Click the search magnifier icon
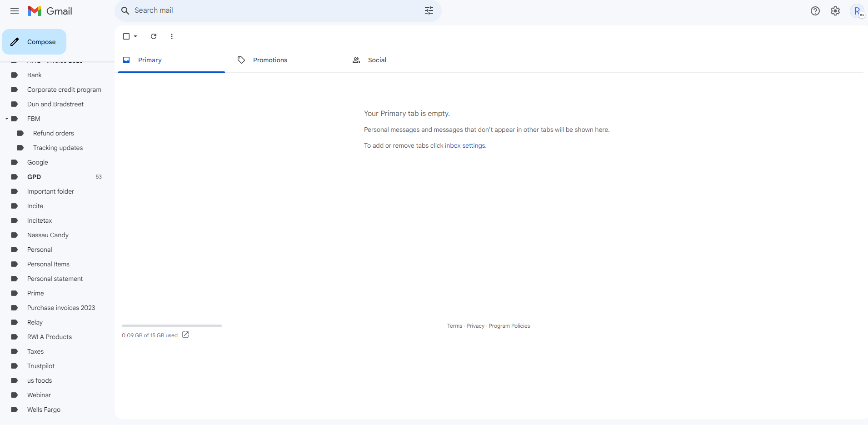868x425 pixels. [125, 10]
